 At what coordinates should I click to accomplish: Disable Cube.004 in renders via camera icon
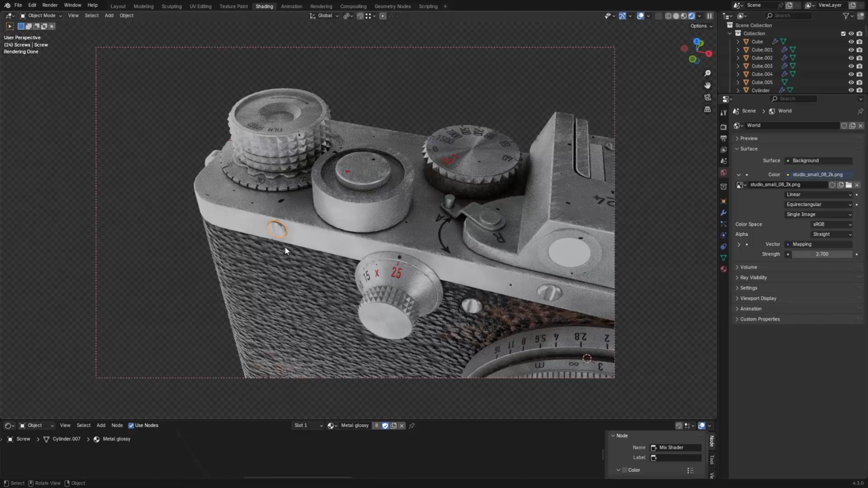(x=859, y=74)
